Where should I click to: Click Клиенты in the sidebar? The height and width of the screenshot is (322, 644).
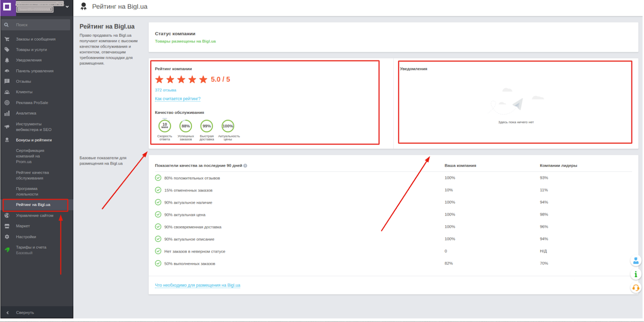[24, 92]
